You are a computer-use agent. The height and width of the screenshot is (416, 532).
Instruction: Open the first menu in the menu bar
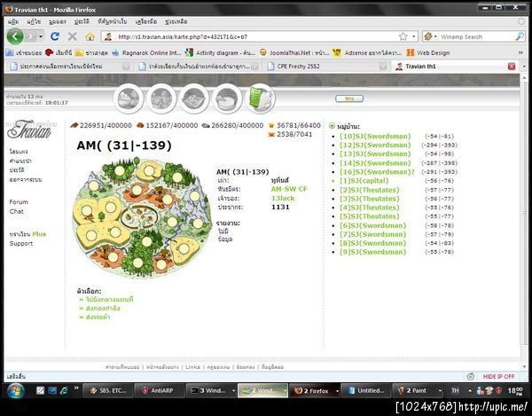13,21
